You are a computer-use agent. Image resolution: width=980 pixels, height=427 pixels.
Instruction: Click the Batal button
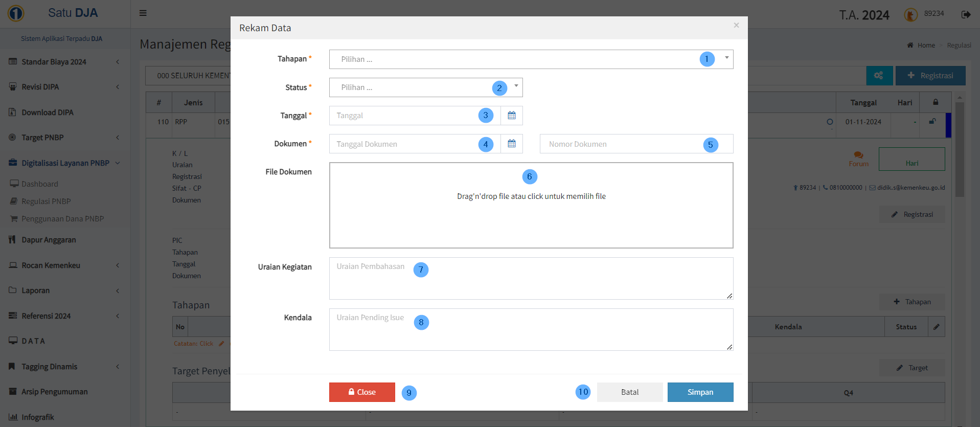click(629, 392)
